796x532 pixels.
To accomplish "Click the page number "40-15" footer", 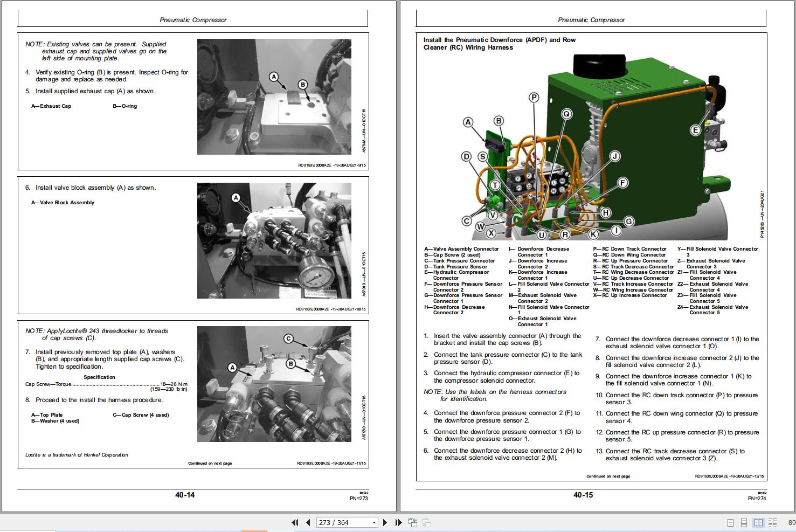I will pyautogui.click(x=583, y=495).
